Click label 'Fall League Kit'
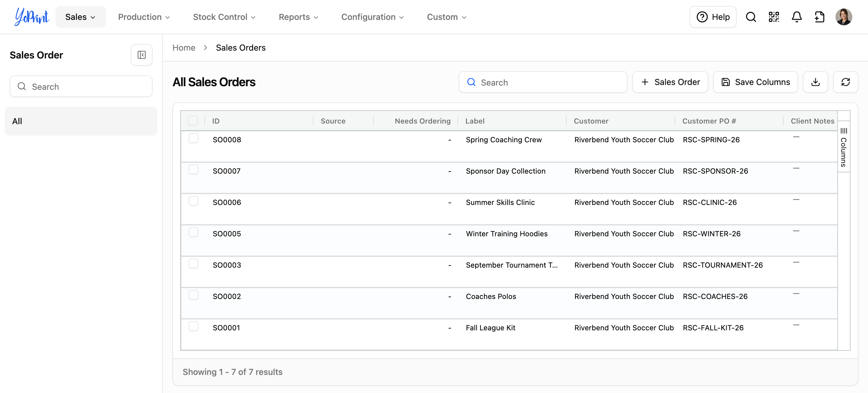868x393 pixels. pos(490,328)
